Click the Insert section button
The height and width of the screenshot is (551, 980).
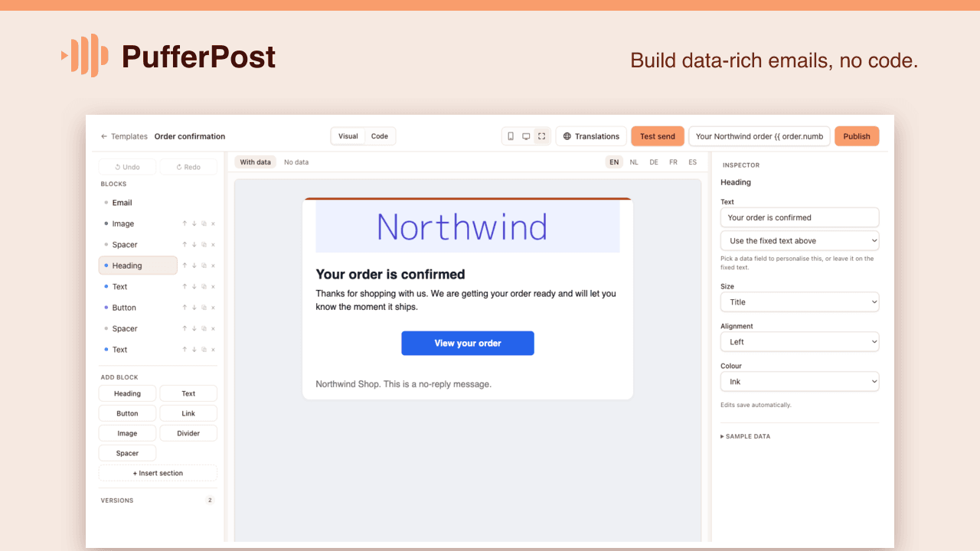coord(158,473)
